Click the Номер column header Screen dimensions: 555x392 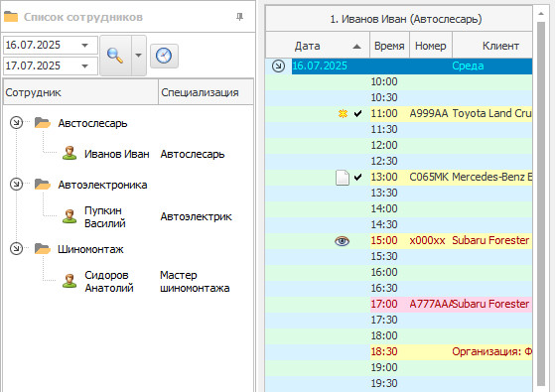click(431, 46)
